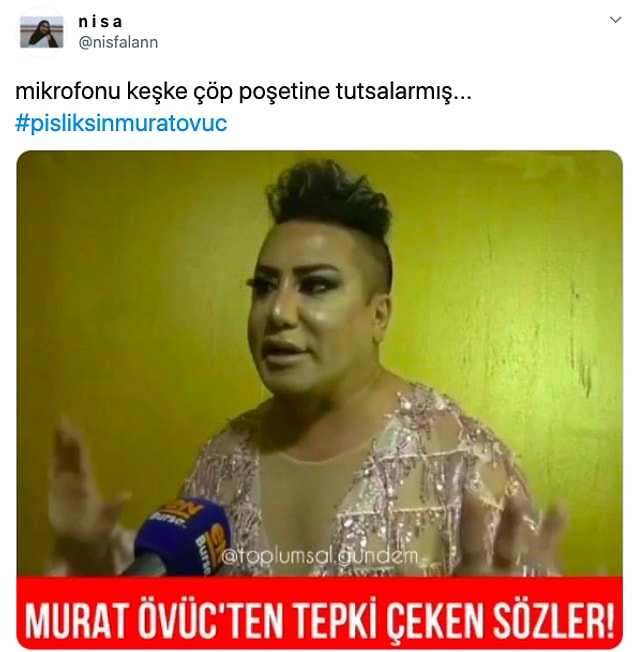Open the display name 'n i s a'
Viewport: 635px width, 652px height.
[100, 22]
